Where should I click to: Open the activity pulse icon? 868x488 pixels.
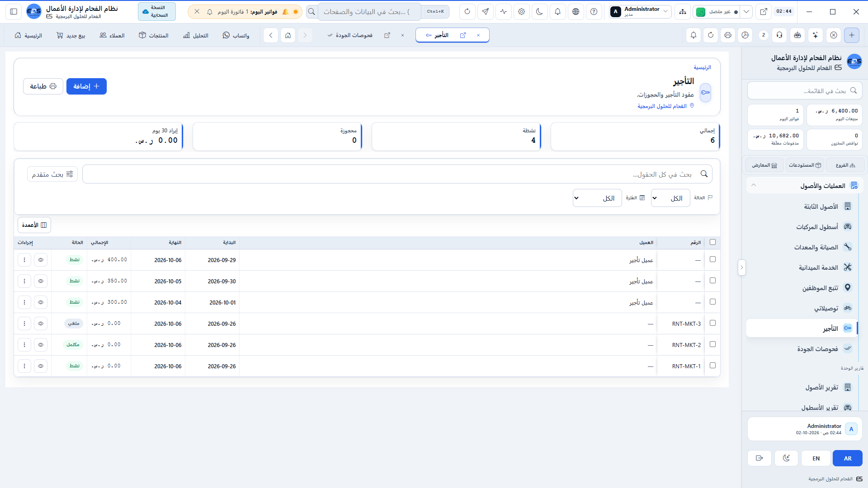(x=504, y=12)
